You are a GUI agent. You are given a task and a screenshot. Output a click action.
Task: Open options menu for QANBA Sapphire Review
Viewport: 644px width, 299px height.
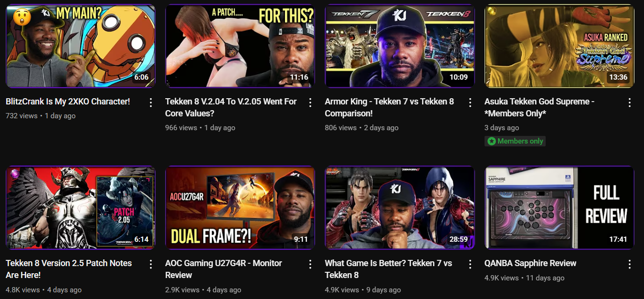pos(630,264)
